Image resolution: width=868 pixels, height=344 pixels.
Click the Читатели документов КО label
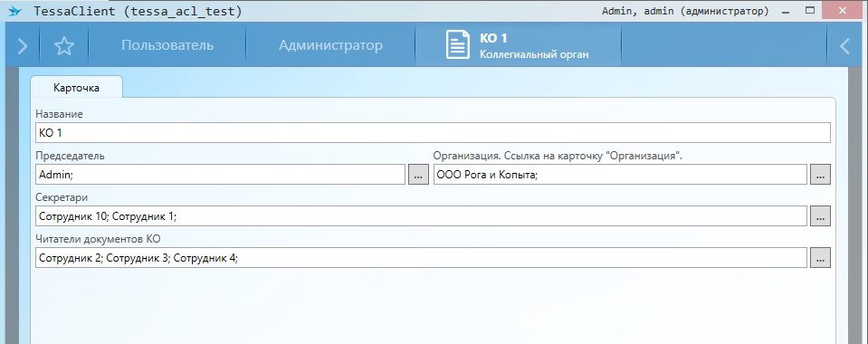click(98, 239)
